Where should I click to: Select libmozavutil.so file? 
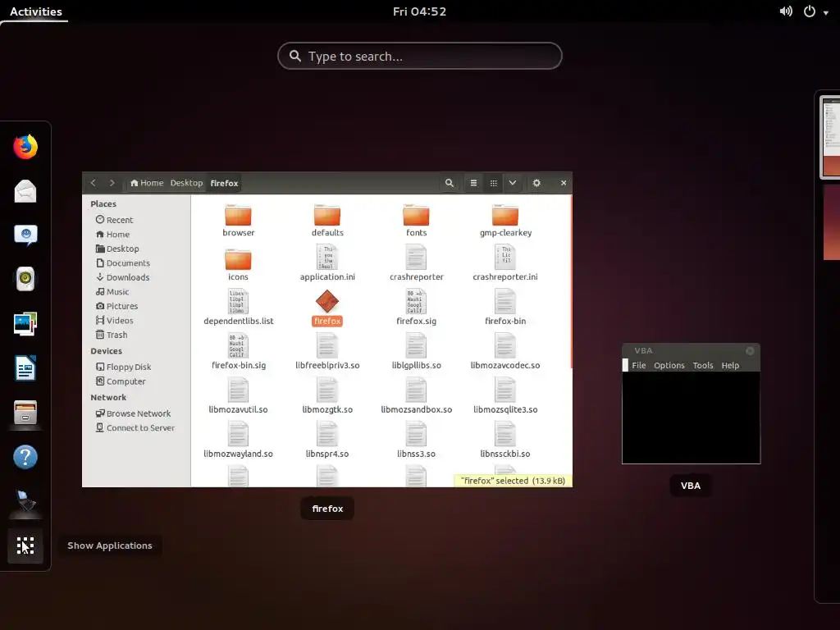[x=239, y=396]
